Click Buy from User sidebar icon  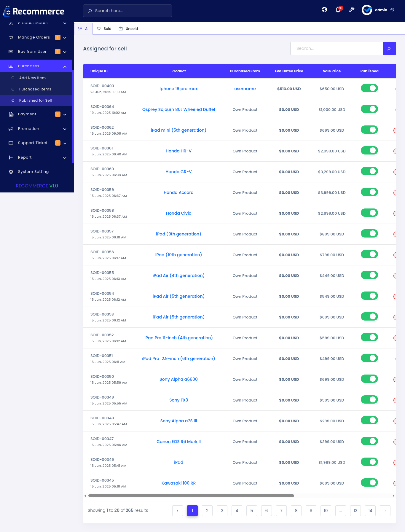click(x=11, y=52)
